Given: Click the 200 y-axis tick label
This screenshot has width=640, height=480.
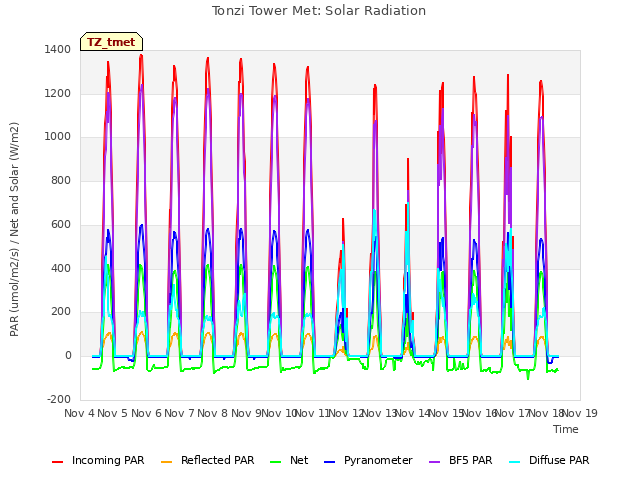Looking at the screenshot, I should [x=61, y=312].
